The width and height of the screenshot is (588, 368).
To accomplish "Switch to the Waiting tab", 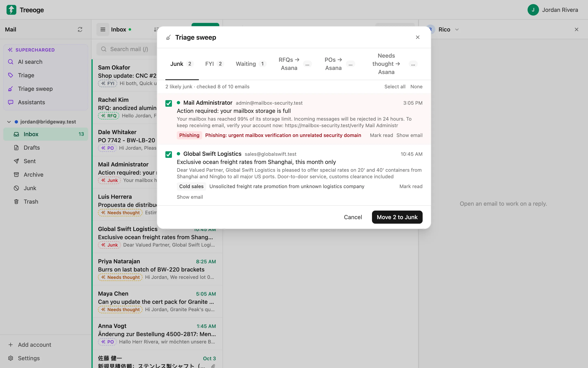I will 251,64.
